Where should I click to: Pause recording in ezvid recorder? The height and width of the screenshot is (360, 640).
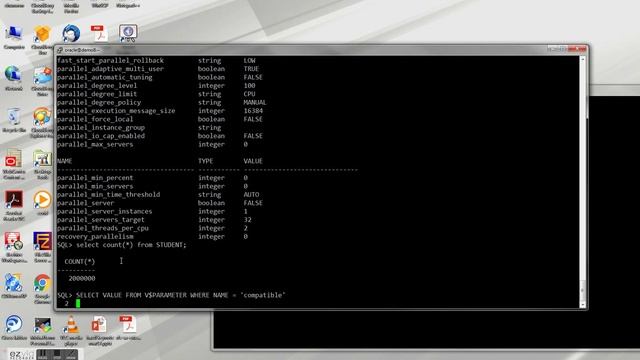(43, 355)
